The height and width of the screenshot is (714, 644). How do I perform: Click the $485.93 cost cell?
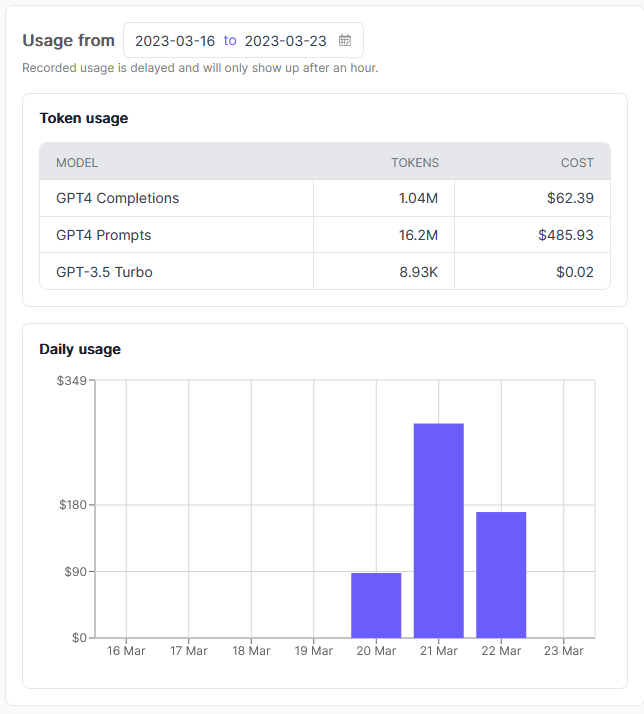click(x=566, y=235)
